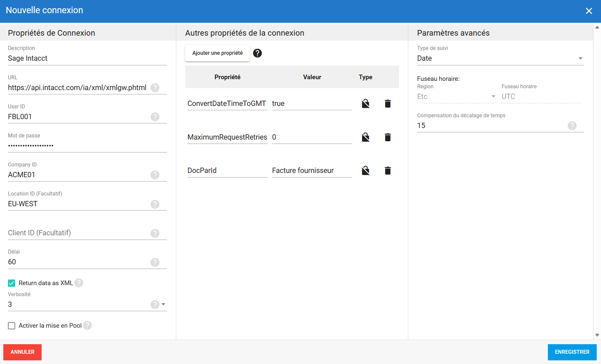This screenshot has width=601, height=364.
Task: Open help for Return data as XML
Action: point(79,283)
